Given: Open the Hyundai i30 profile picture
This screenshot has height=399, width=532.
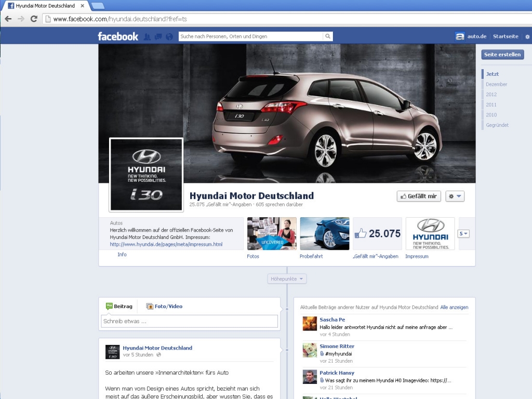Looking at the screenshot, I should pyautogui.click(x=146, y=175).
